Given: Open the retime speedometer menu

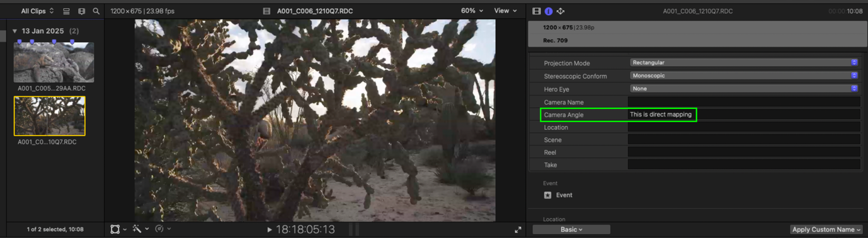Looking at the screenshot, I should pos(163,229).
